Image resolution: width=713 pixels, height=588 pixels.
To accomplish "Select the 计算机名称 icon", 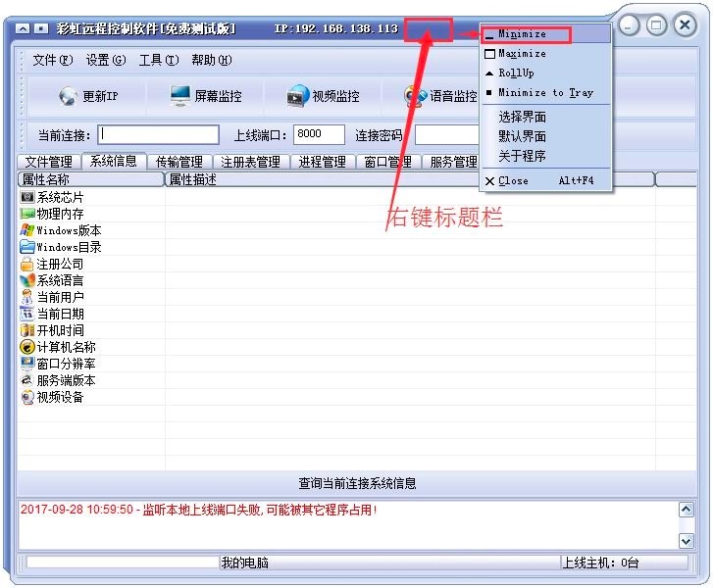I will [27, 347].
